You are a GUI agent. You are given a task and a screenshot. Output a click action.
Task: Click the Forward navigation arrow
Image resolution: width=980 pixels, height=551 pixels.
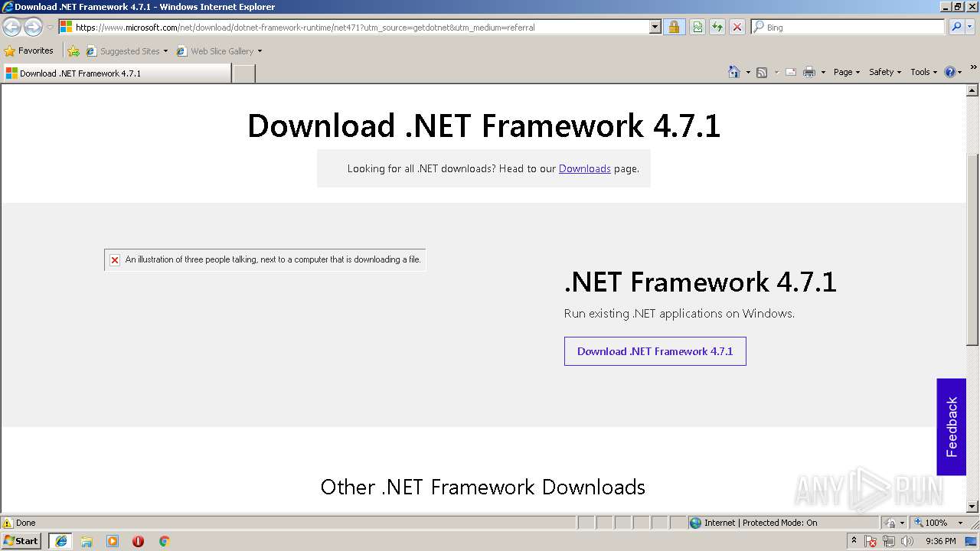tap(33, 27)
